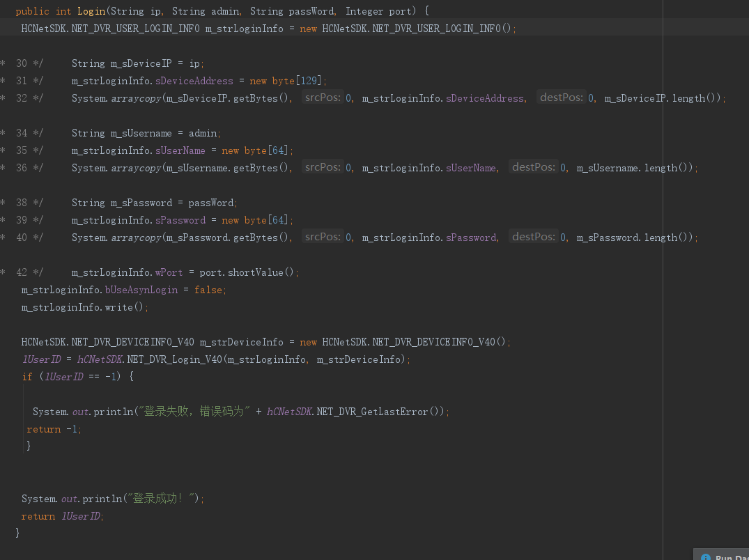749x560 pixels.
Task: Click the wPort field on line 42
Action: pos(169,272)
